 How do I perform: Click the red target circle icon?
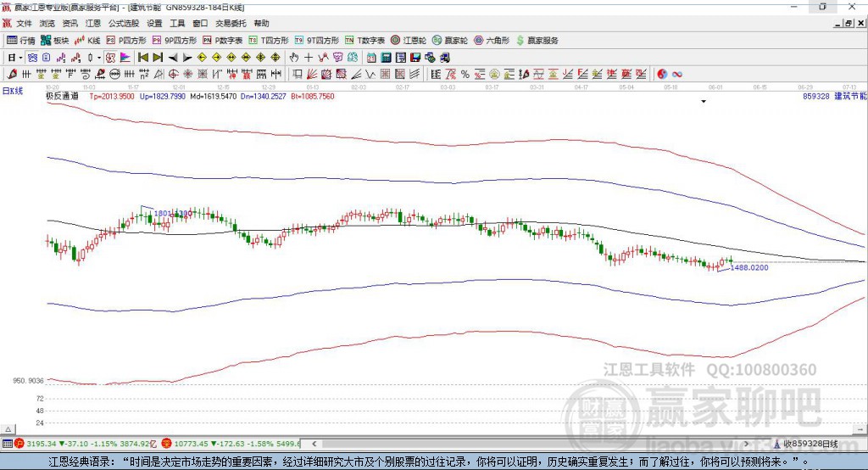point(173,75)
